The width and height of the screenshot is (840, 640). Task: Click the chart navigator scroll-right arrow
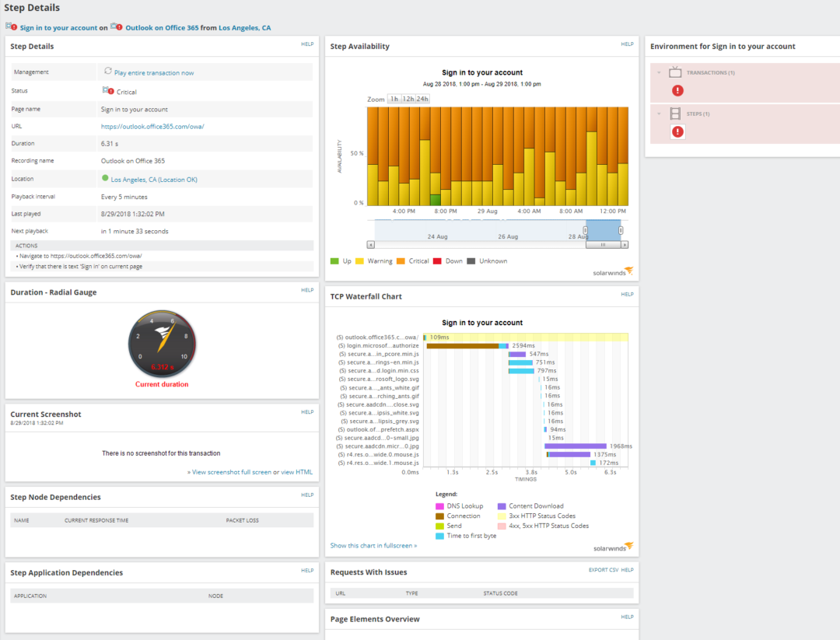point(625,245)
